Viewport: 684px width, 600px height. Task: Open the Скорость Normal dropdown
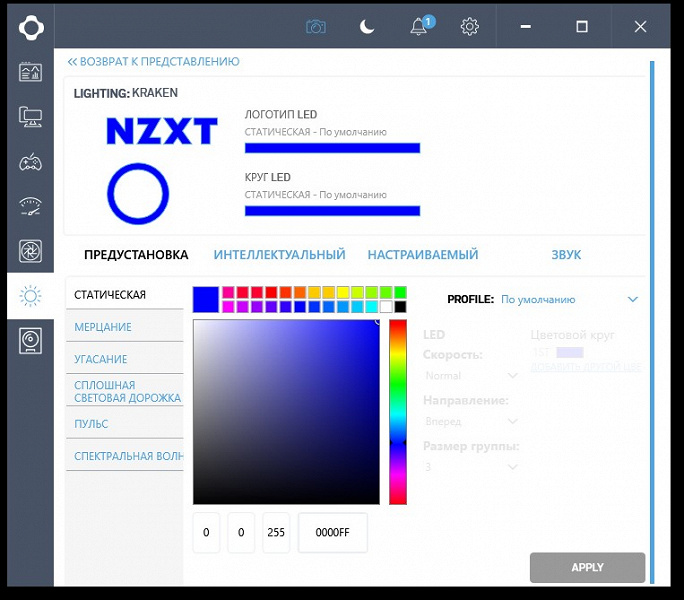pos(471,376)
